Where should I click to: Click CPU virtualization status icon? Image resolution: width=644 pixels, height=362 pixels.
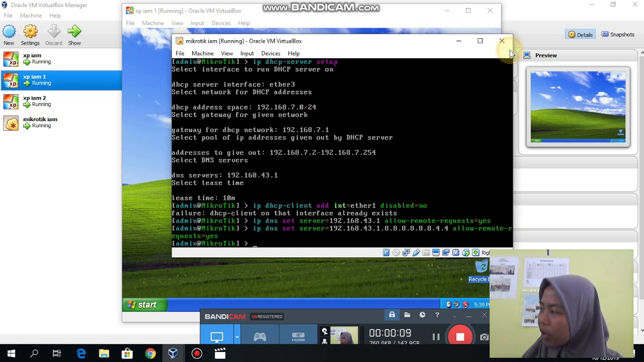pyautogui.click(x=456, y=253)
